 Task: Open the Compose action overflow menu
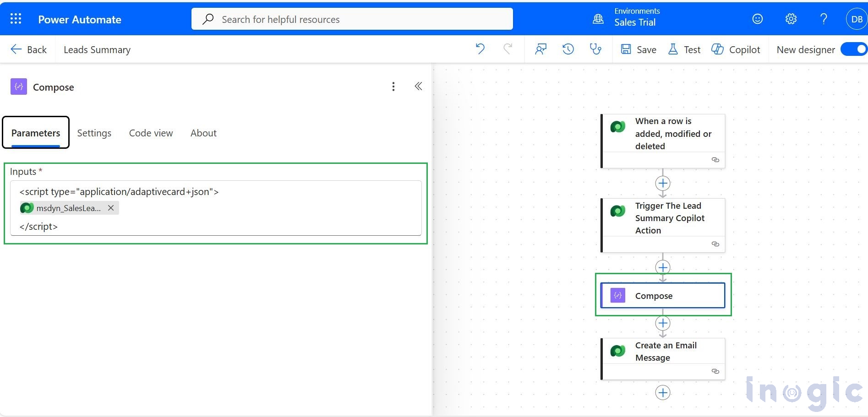[x=393, y=86]
